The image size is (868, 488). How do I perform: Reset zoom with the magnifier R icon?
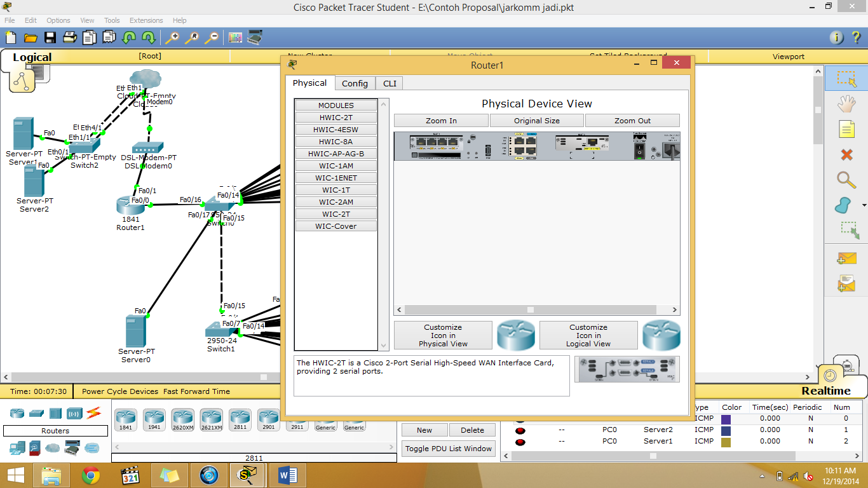pyautogui.click(x=192, y=37)
